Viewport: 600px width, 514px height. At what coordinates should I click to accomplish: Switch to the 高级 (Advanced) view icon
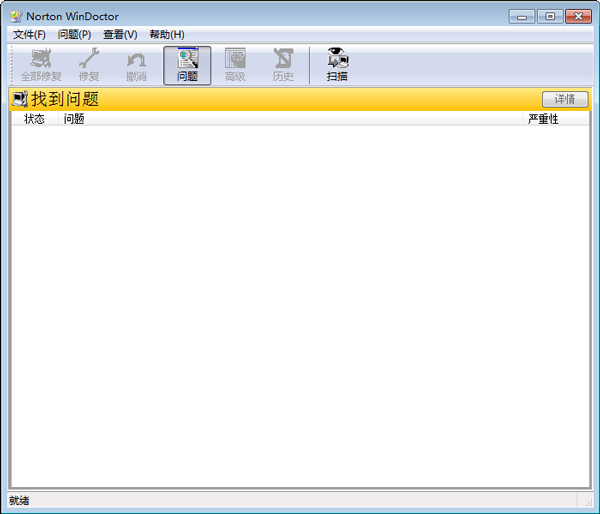pyautogui.click(x=235, y=65)
